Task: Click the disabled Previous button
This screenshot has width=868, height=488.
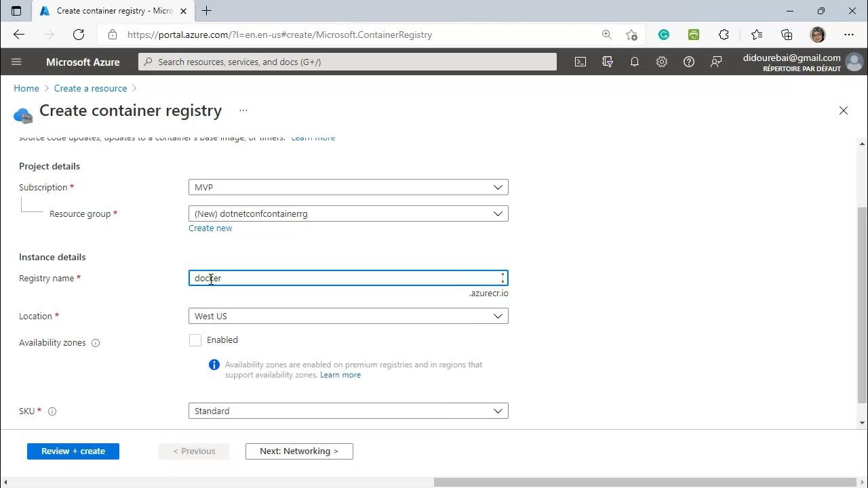Action: [x=194, y=451]
